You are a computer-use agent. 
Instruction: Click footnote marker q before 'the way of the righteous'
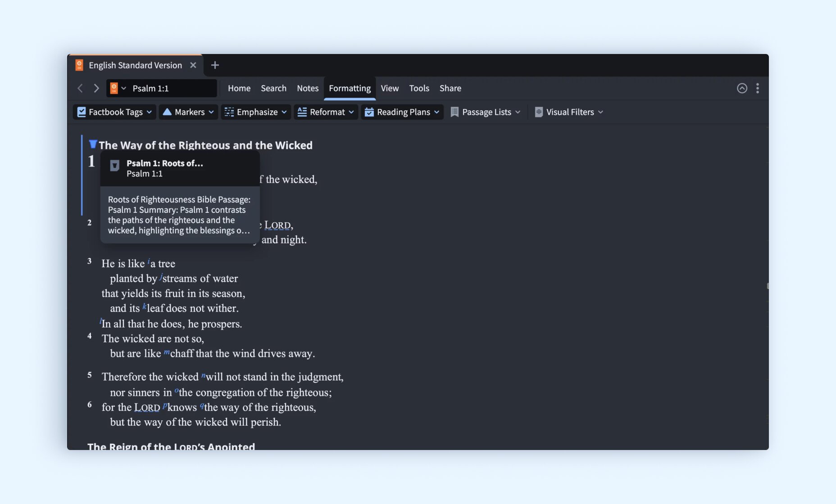pyautogui.click(x=202, y=406)
